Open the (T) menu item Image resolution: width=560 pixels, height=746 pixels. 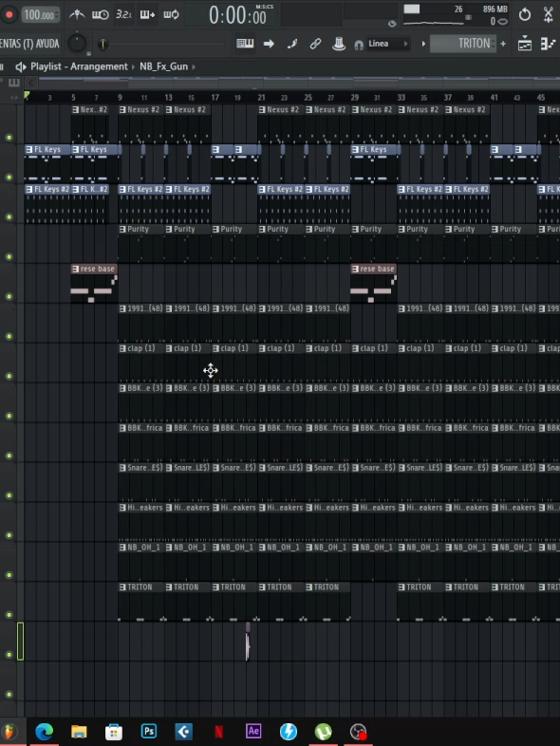[28, 44]
